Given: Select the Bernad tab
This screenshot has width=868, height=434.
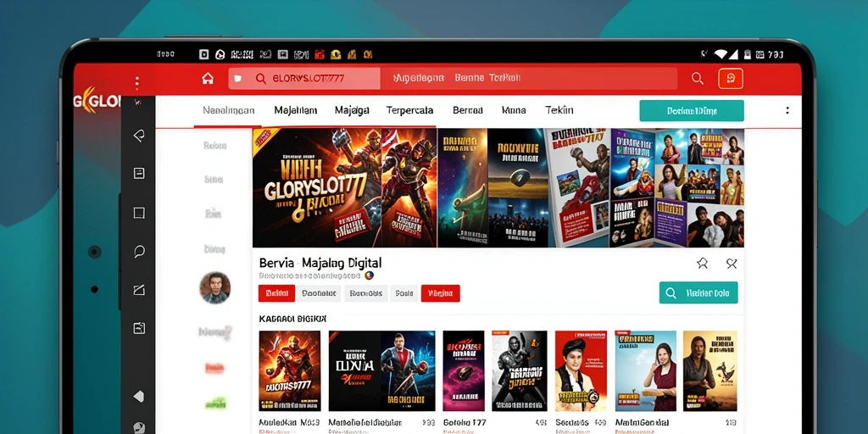Looking at the screenshot, I should 468,110.
